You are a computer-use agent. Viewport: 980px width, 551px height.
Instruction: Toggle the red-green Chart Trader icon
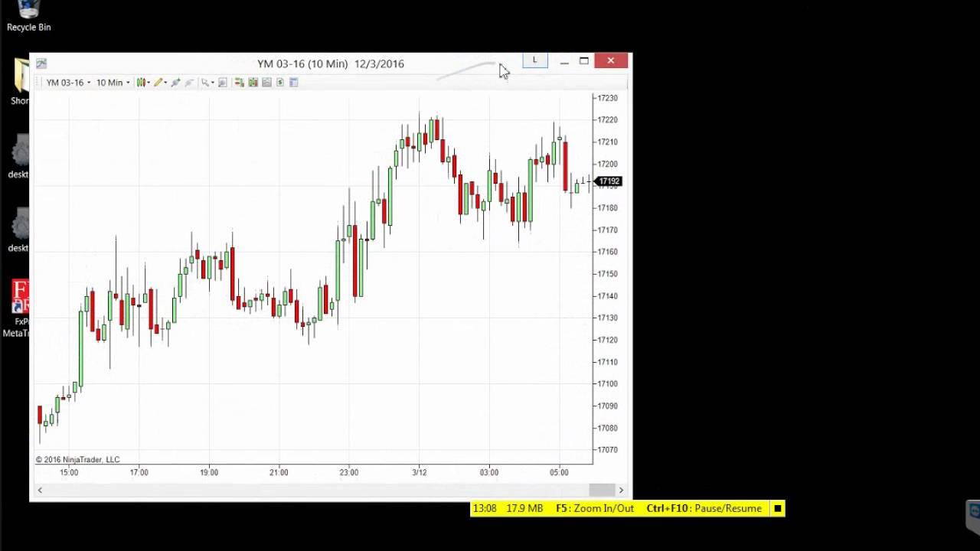click(x=239, y=83)
